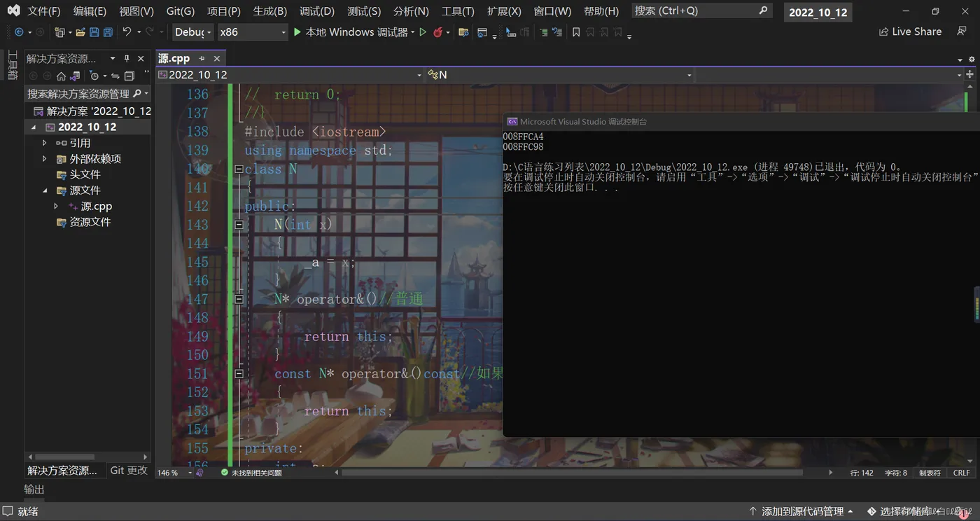This screenshot has height=521, width=980.
Task: Click the navigate backward arrow icon
Action: 19,32
